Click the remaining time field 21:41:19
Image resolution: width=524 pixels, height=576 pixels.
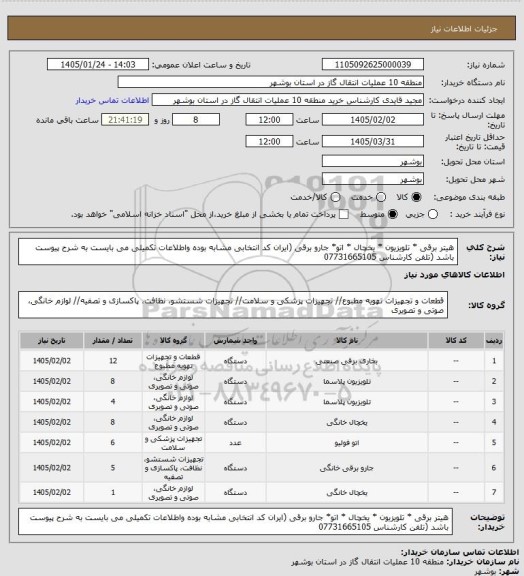[125, 120]
